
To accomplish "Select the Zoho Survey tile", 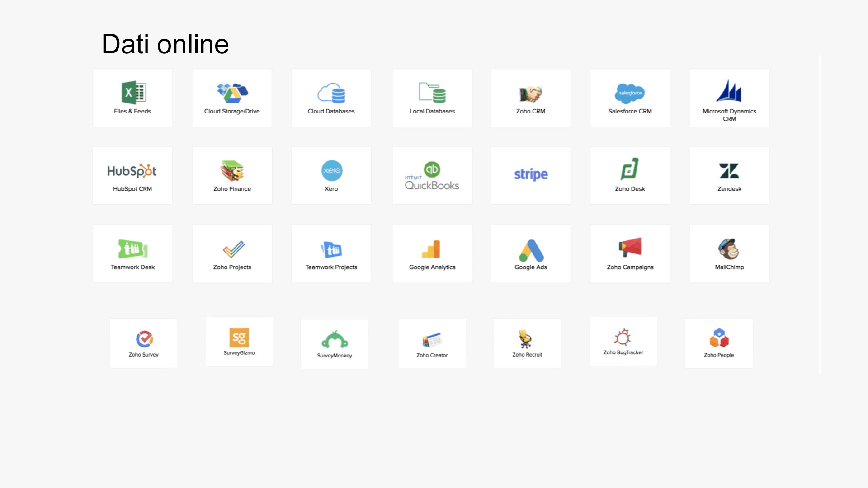I will [x=143, y=343].
